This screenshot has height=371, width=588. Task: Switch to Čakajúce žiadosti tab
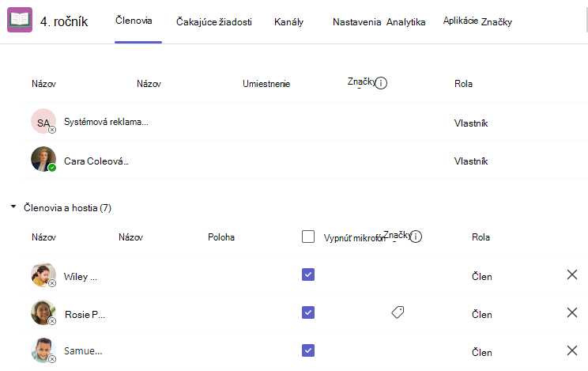pyautogui.click(x=213, y=22)
